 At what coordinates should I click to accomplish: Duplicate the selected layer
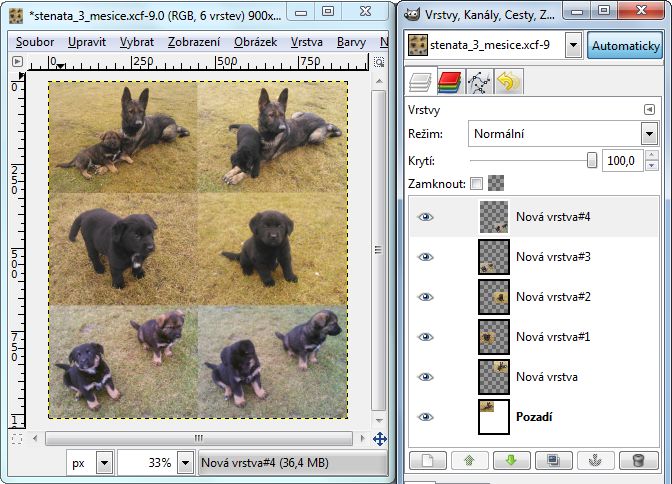[554, 461]
